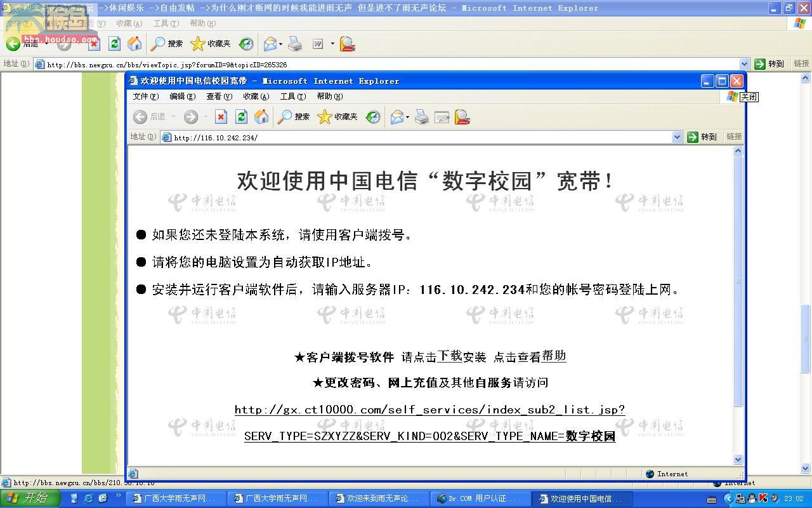This screenshot has width=812, height=508.
Task: Switch to second 广西大学雨无声网 taskbar button
Action: pos(278,499)
